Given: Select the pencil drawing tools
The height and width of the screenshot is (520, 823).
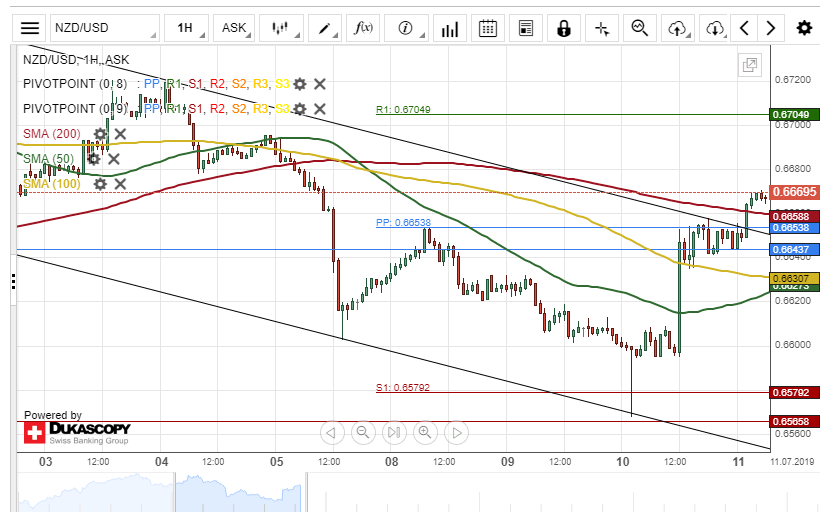Looking at the screenshot, I should pos(325,28).
